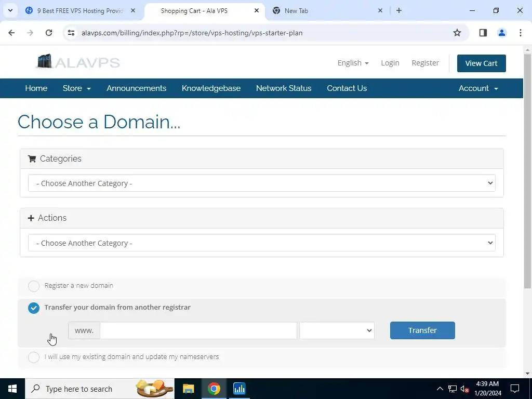Screen dimensions: 532x399
Task: Open the notification center icon
Action: pos(515,389)
